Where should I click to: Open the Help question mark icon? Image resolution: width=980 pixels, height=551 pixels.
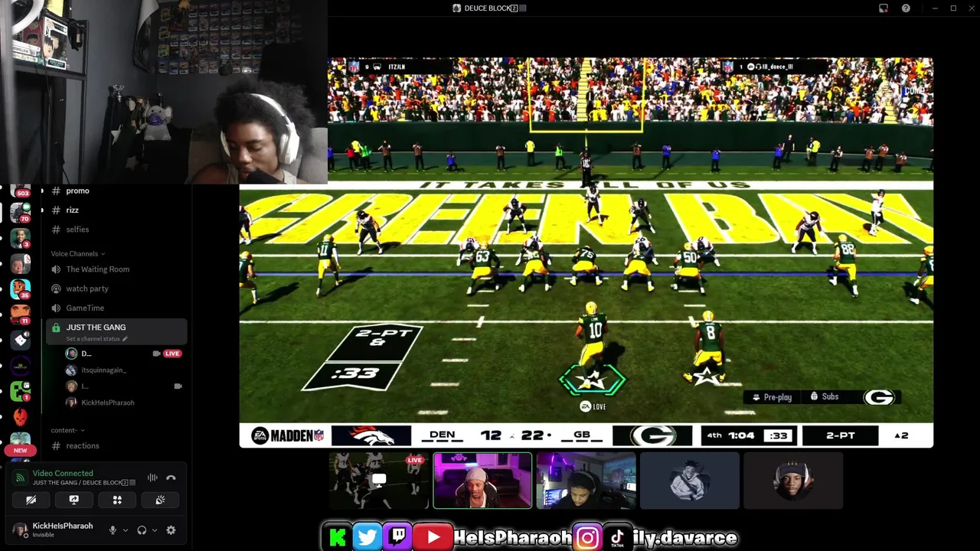(906, 8)
